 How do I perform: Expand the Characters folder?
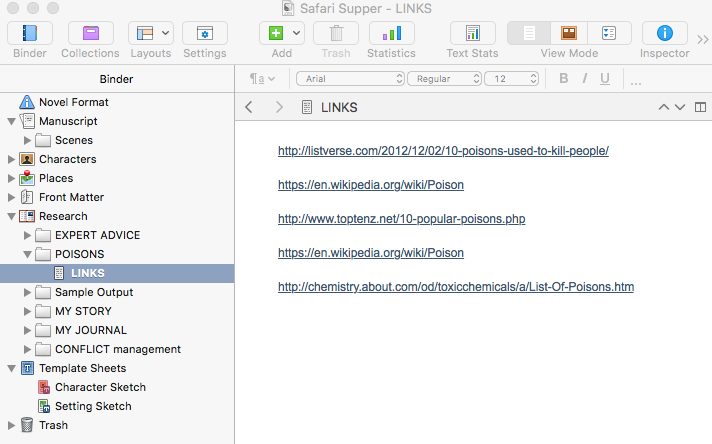click(x=12, y=159)
